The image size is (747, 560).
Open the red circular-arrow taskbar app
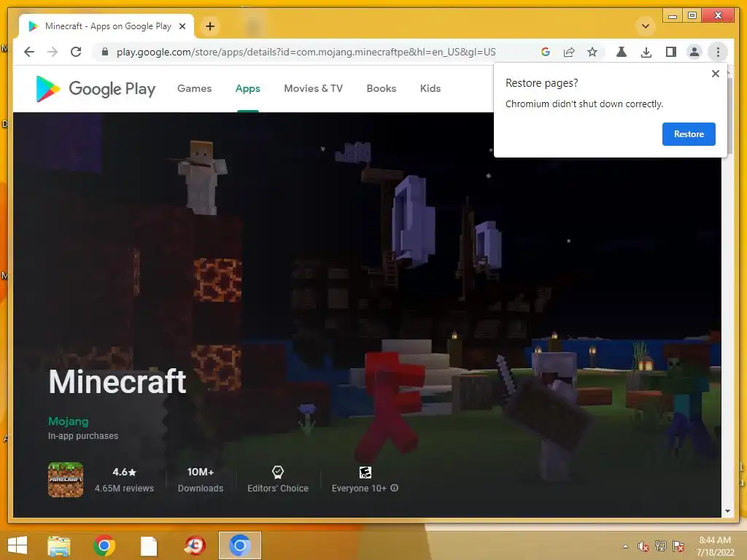[195, 545]
